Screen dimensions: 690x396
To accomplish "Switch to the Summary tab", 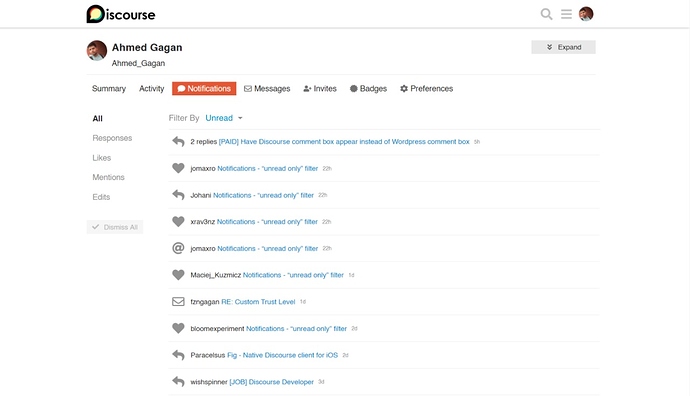I will (109, 88).
